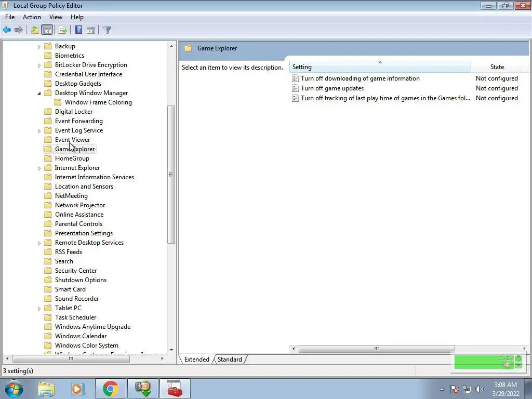Viewport: 532px width, 399px height.
Task: Open Windows Explorer from the taskbar
Action: tap(46, 389)
